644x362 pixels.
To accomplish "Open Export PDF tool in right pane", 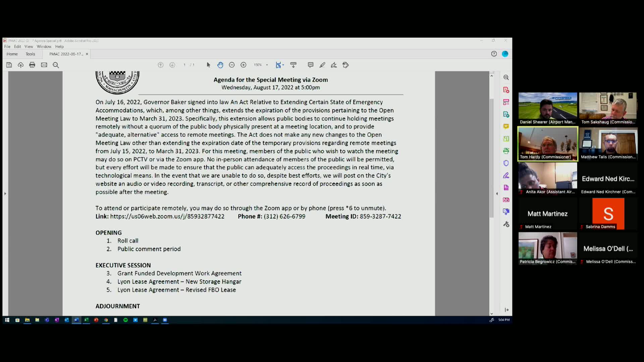I will coord(506,114).
